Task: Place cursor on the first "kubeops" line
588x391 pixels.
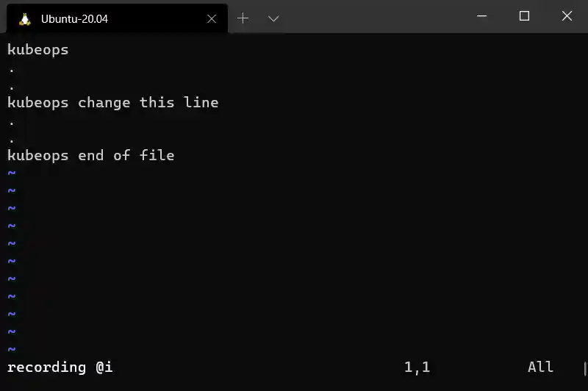Action: 37,50
